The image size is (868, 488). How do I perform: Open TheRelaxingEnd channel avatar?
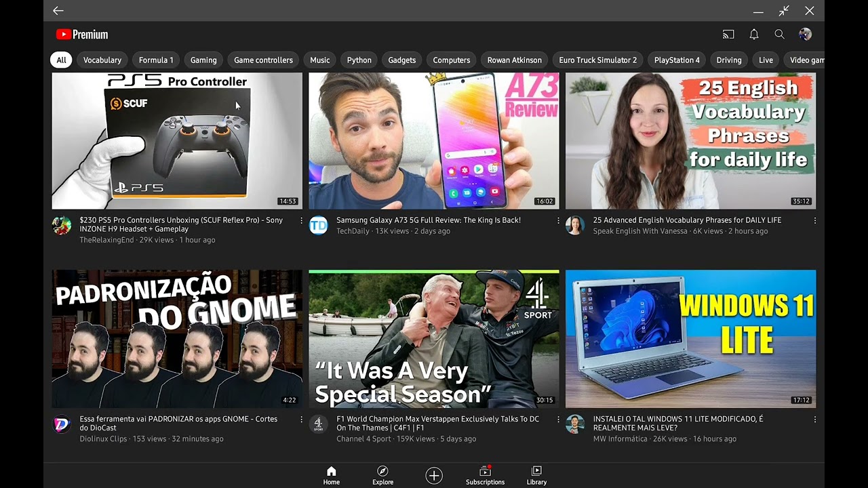point(62,226)
